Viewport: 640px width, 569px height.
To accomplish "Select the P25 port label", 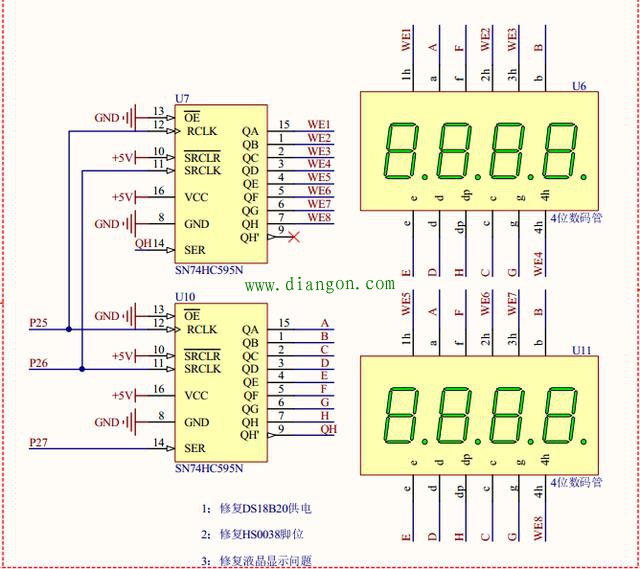I will (x=38, y=322).
